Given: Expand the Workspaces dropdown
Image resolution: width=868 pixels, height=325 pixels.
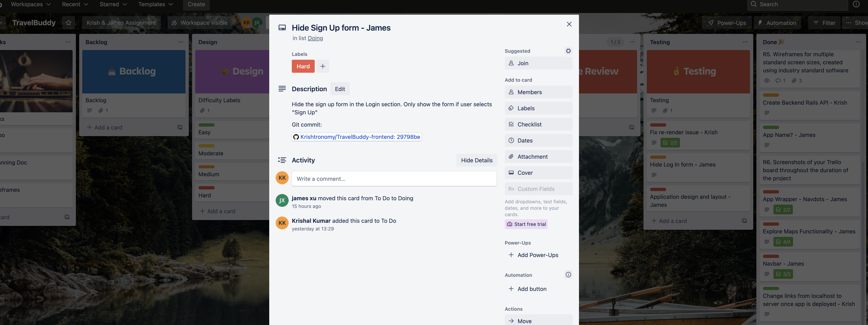Looking at the screenshot, I should click(30, 4).
